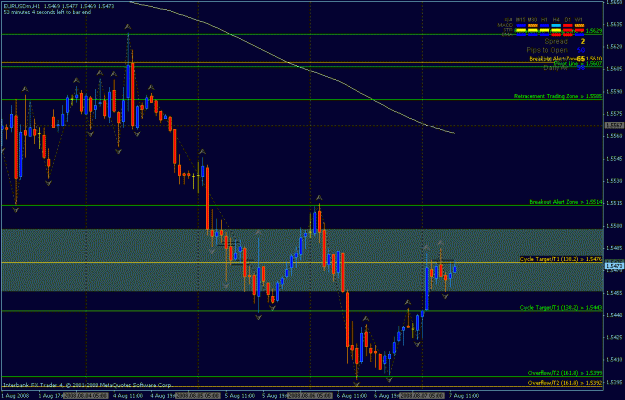Click the cyan MACD bar under H4
Image resolution: width=625 pixels, height=400 pixels.
tap(556, 25)
